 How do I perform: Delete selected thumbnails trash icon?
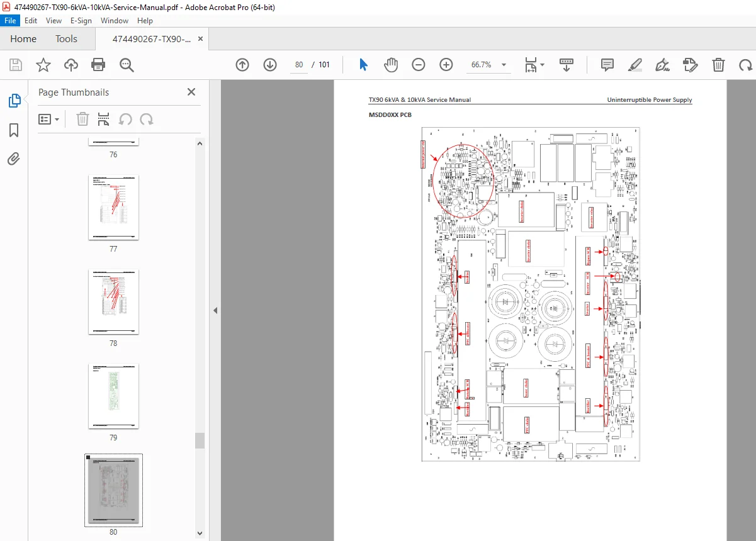pos(82,119)
